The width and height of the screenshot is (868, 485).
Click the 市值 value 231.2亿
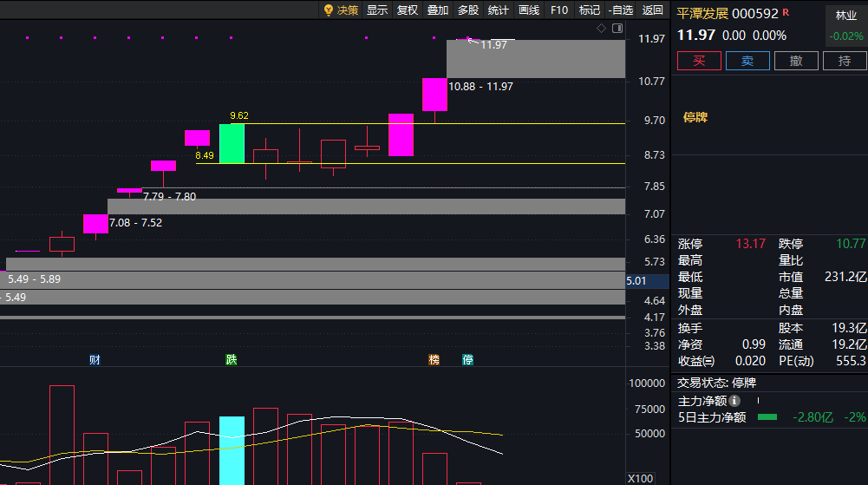point(845,277)
